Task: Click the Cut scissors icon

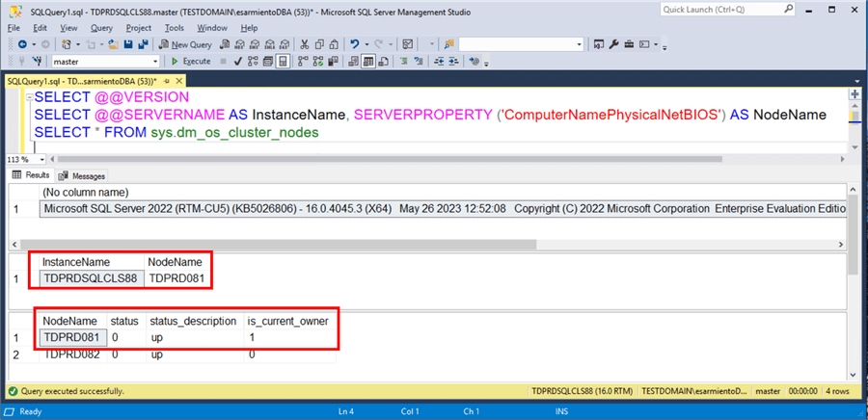Action: 305,44
